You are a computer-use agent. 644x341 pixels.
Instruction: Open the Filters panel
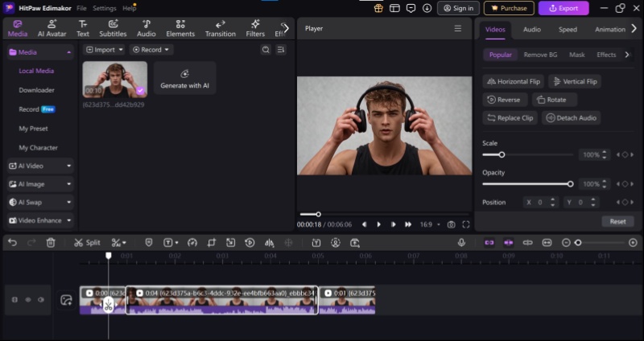point(255,29)
